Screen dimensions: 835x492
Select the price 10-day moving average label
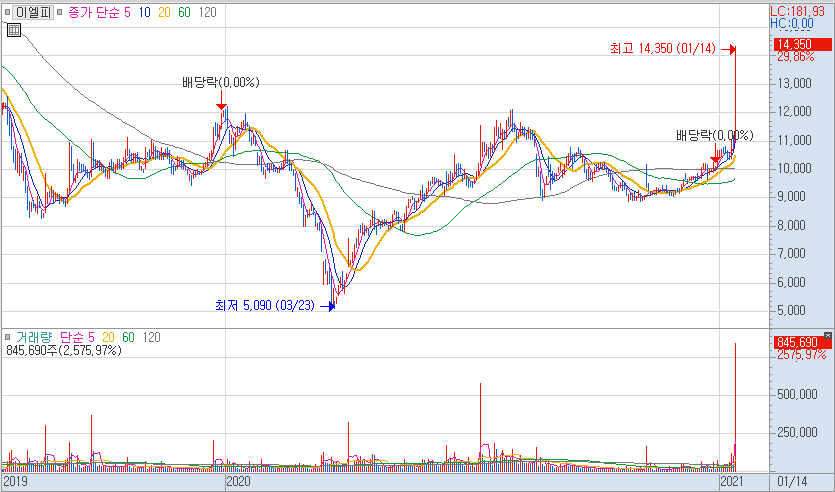pyautogui.click(x=144, y=12)
